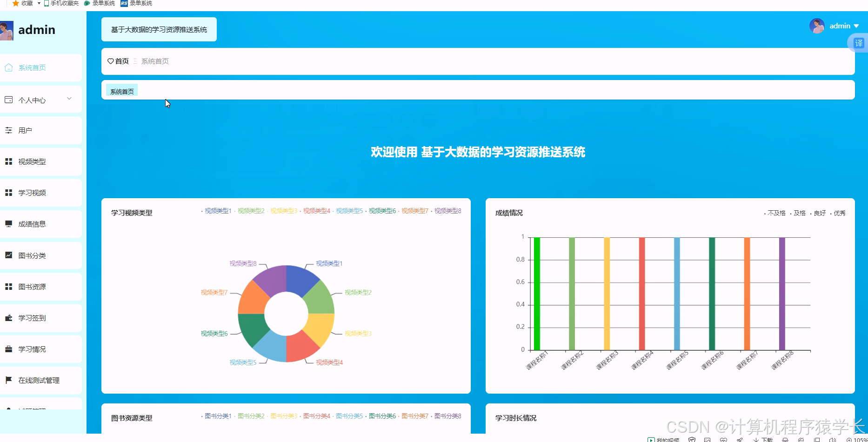Click the 手机收藏夹 phone icon
Image resolution: width=868 pixels, height=442 pixels.
(47, 3)
